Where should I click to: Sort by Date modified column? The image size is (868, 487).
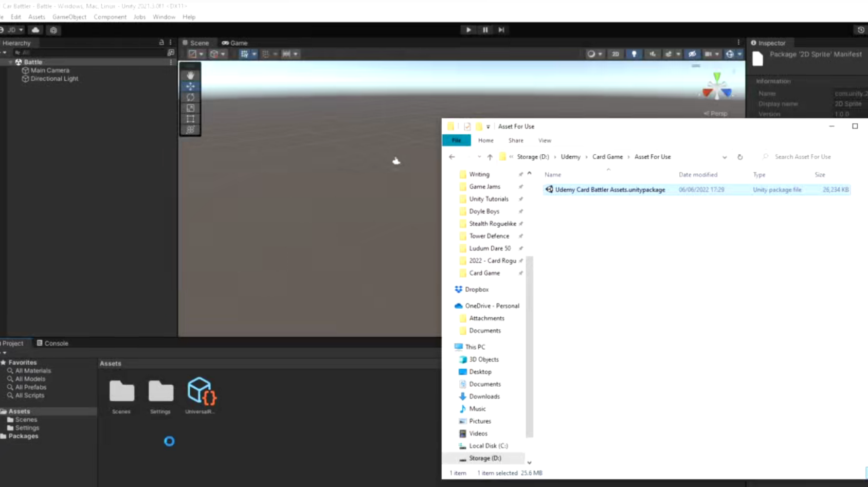698,175
